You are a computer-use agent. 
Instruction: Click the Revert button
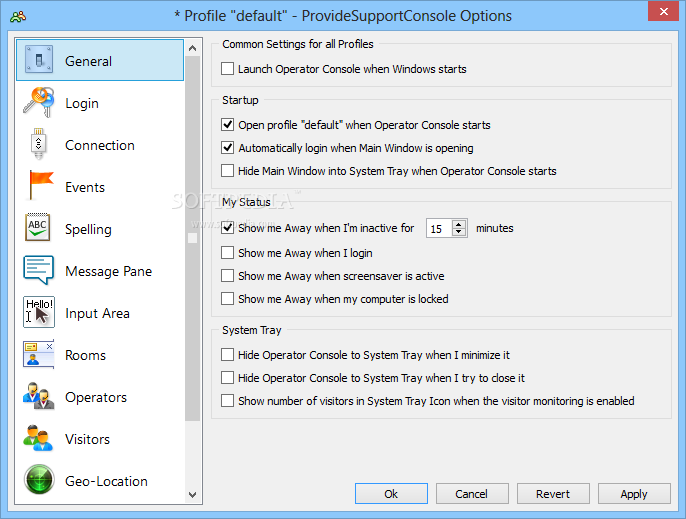click(553, 494)
